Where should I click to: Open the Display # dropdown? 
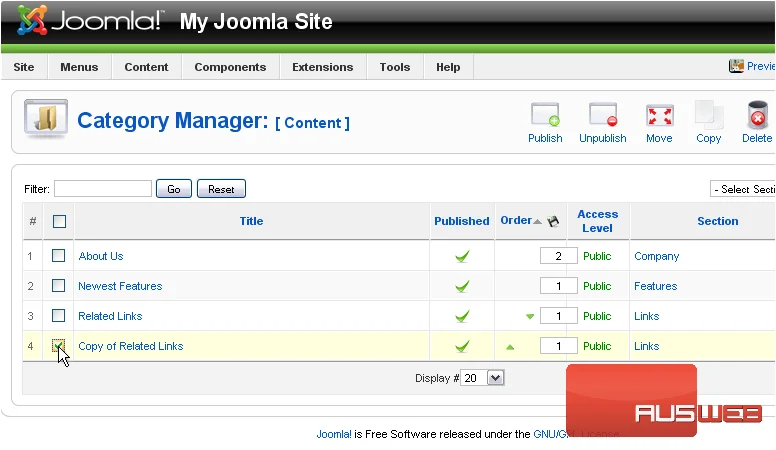[x=482, y=378]
